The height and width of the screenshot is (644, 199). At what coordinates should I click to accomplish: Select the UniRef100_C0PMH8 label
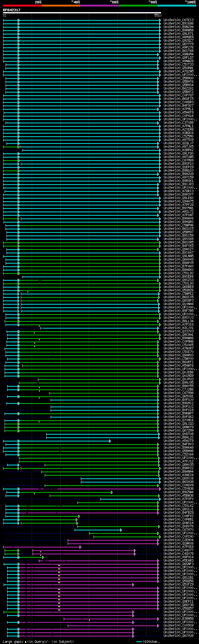point(178,342)
